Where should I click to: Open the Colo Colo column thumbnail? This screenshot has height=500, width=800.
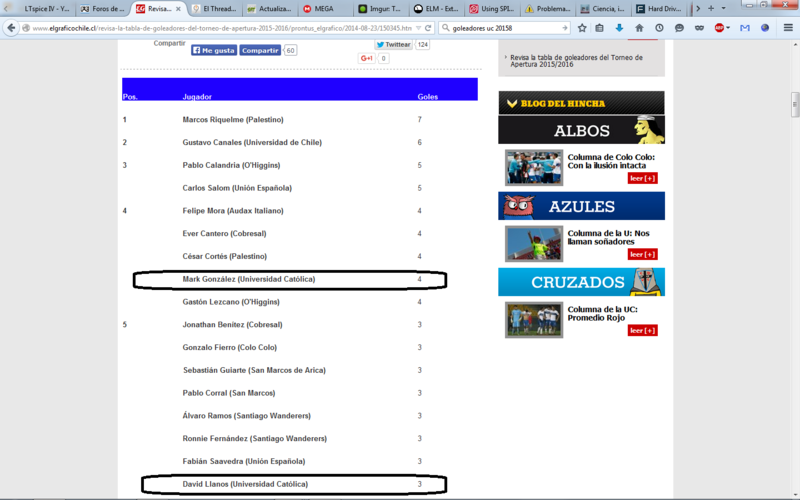tap(534, 167)
